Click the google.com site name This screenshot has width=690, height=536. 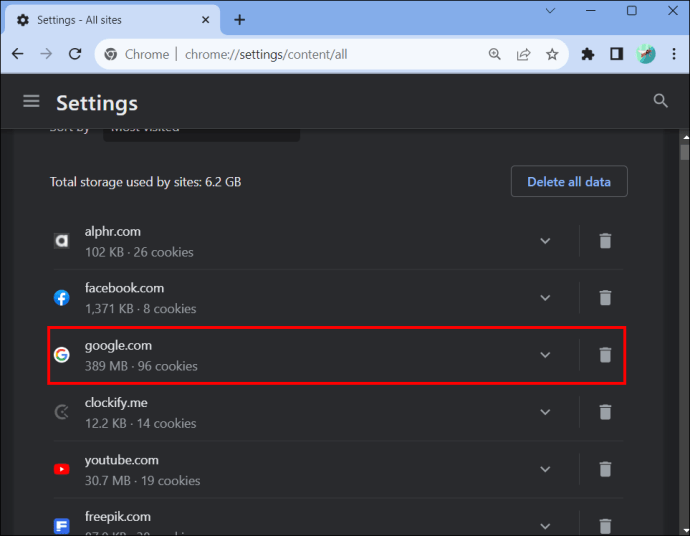118,346
